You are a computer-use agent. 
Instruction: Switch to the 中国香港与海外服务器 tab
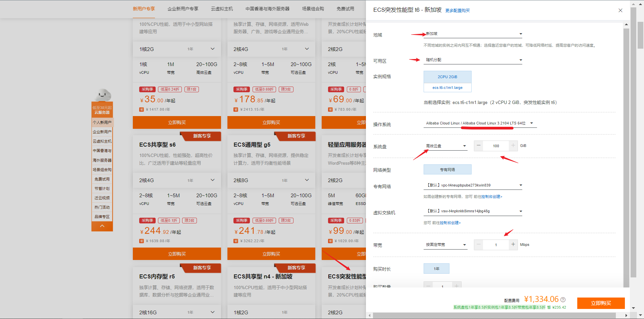point(267,9)
